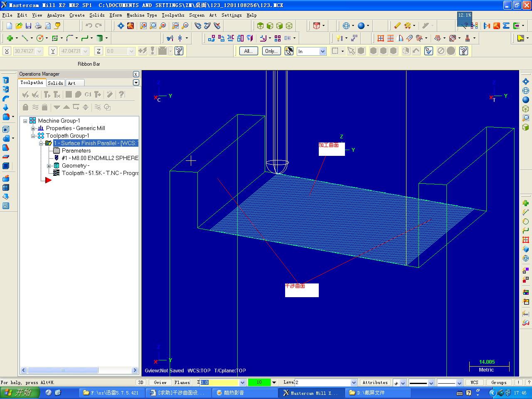Select the #1 - M8.00 ENDMILL2 SPHERE tool
This screenshot has width=532, height=399.
(x=100, y=158)
